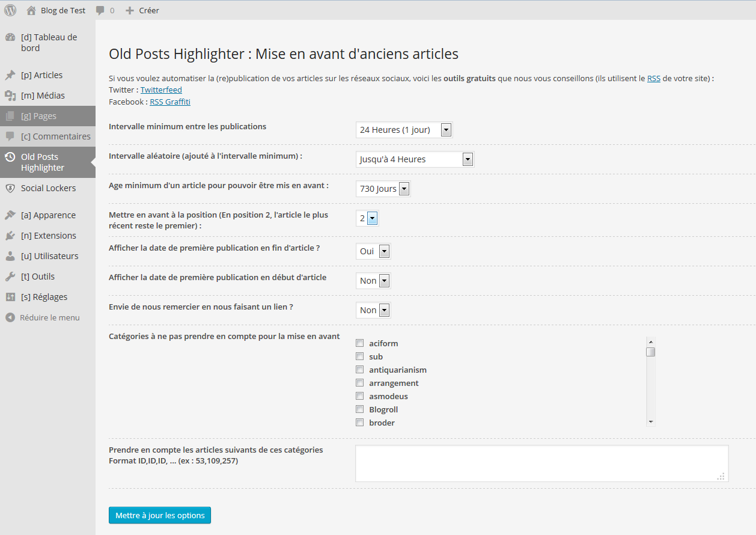Screen dimensions: 756x535
Task: Click the WordPress logo icon
Action: [10, 10]
